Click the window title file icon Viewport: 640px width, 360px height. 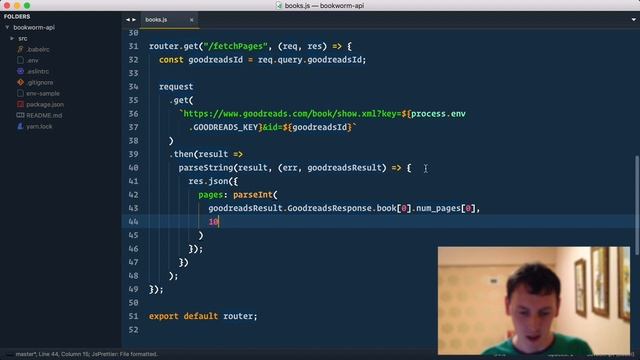pos(279,5)
